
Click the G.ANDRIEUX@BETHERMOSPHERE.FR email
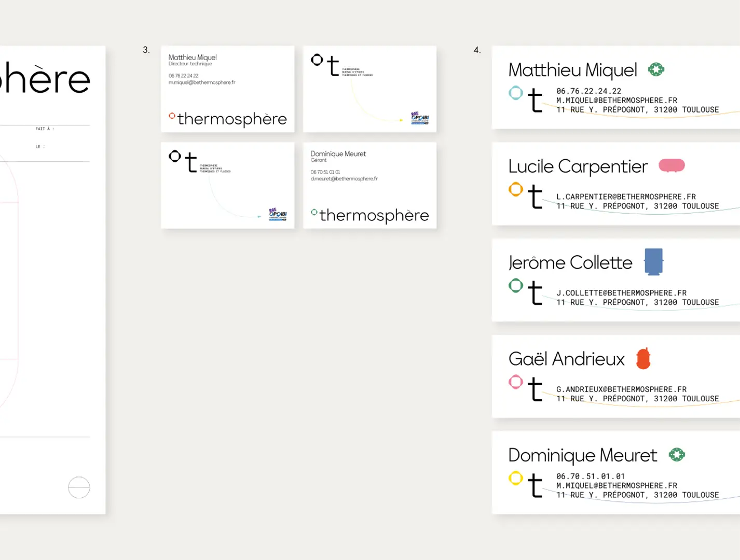(621, 389)
